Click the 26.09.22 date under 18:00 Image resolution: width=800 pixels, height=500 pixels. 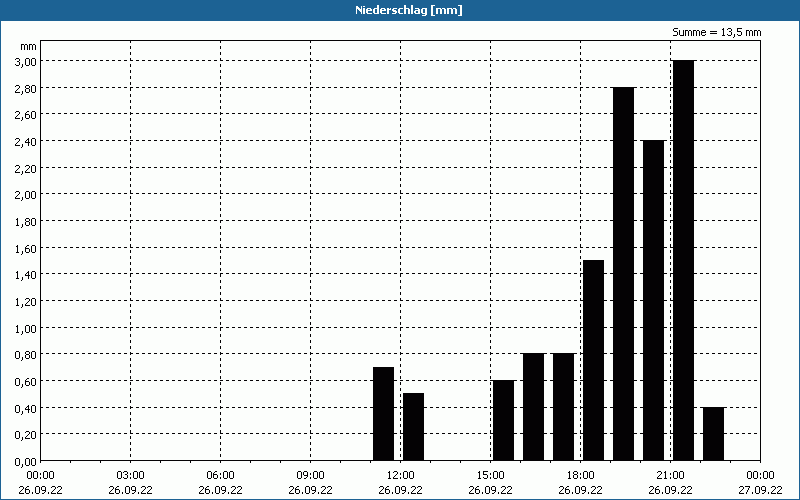(x=581, y=490)
